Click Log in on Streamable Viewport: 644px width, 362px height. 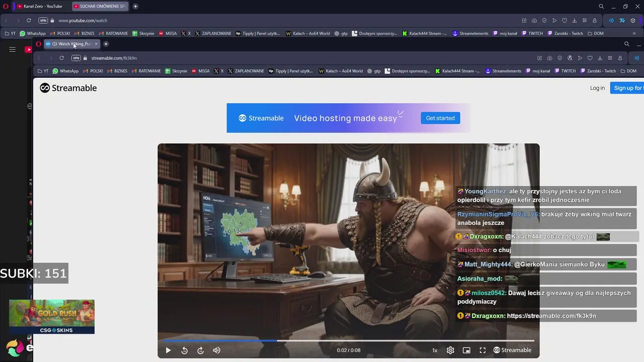[597, 88]
